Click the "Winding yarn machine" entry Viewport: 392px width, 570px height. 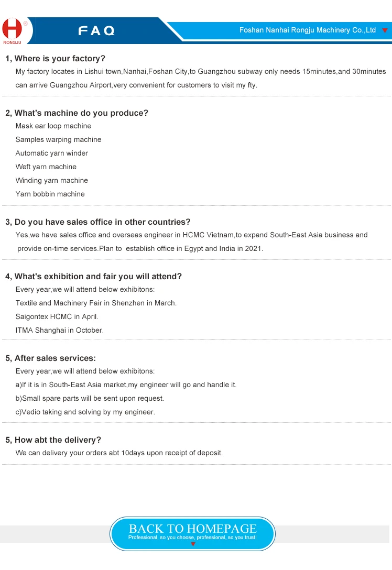coord(52,180)
